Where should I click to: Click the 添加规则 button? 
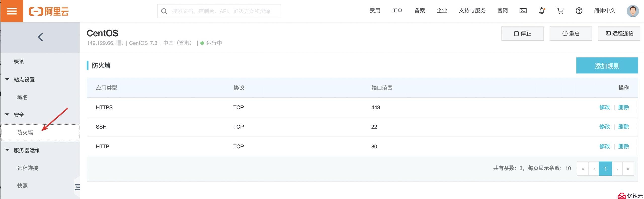tap(607, 65)
